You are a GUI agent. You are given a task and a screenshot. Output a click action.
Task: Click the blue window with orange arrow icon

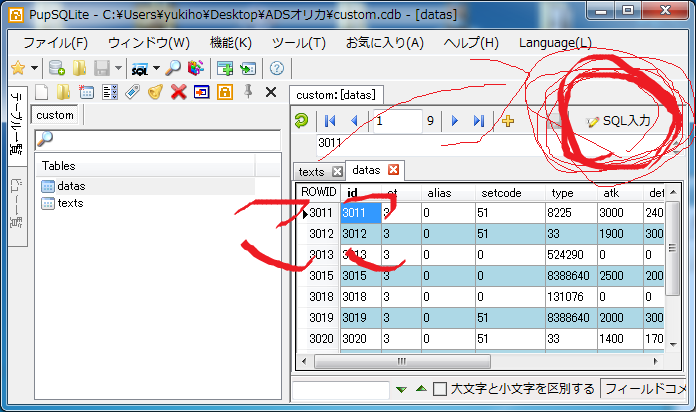pyautogui.click(x=202, y=92)
